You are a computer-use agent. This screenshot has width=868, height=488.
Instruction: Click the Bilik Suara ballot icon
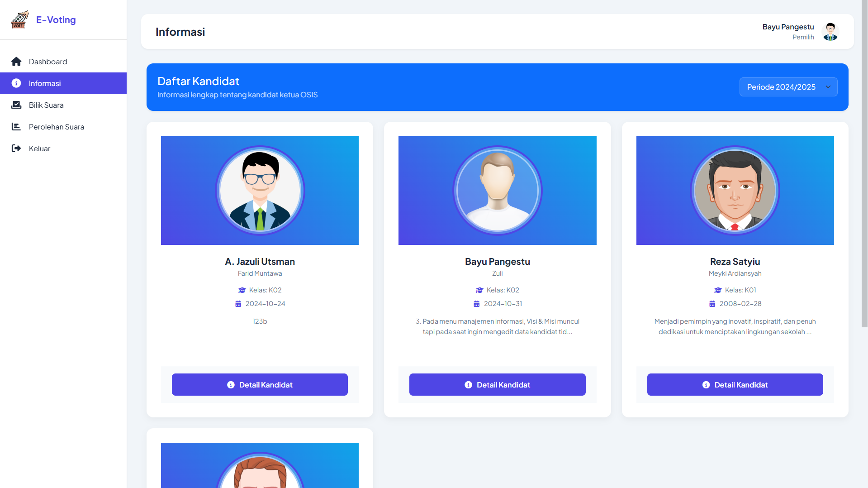click(16, 105)
